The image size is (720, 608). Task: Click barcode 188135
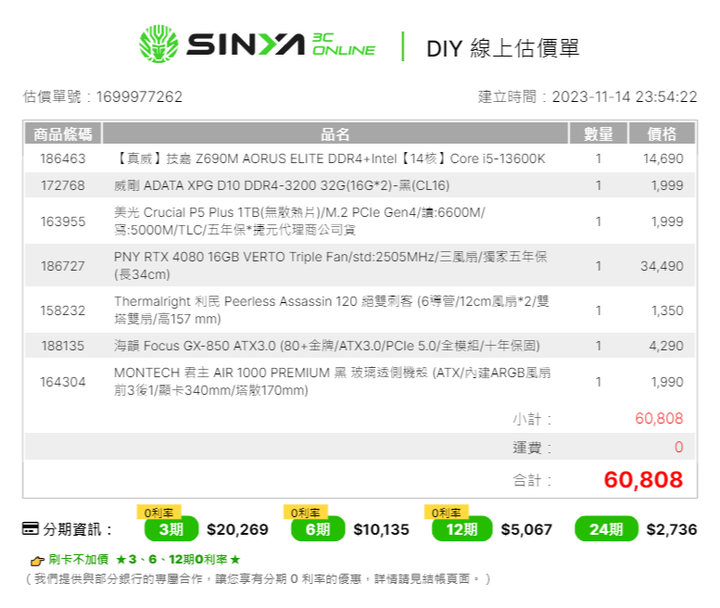pyautogui.click(x=63, y=346)
